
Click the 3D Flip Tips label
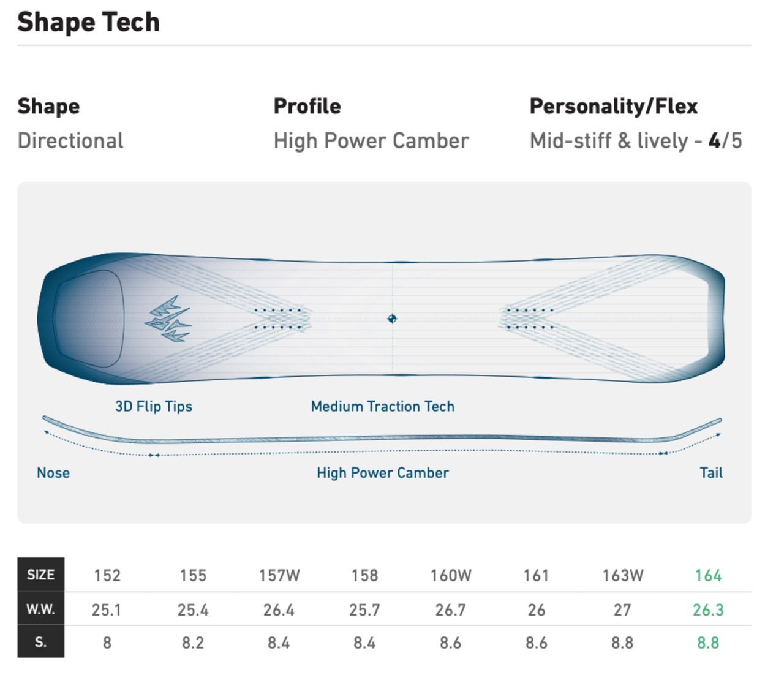pyautogui.click(x=154, y=407)
